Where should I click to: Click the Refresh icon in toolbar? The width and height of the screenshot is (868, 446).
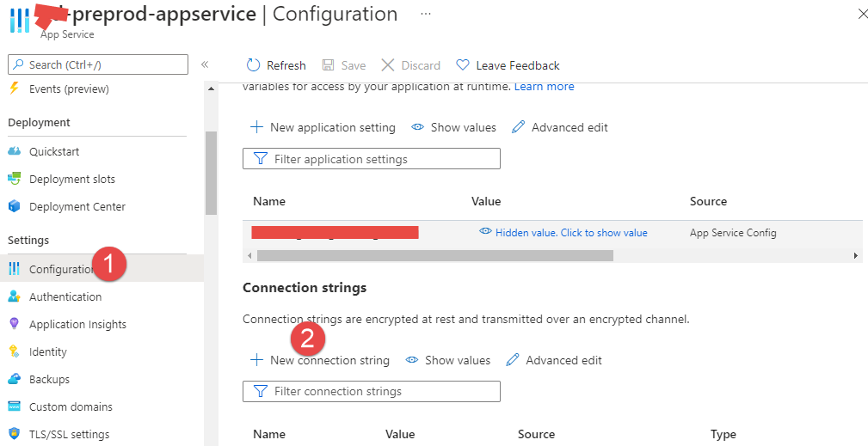pyautogui.click(x=253, y=65)
